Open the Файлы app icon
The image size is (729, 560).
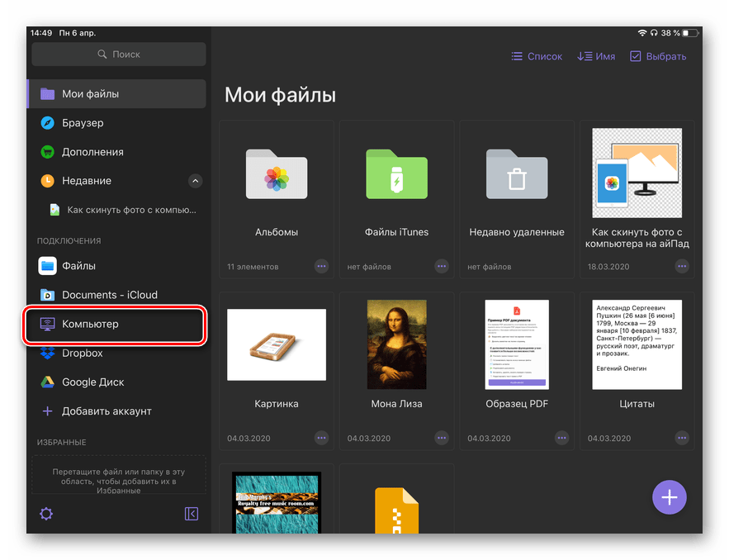(x=47, y=266)
